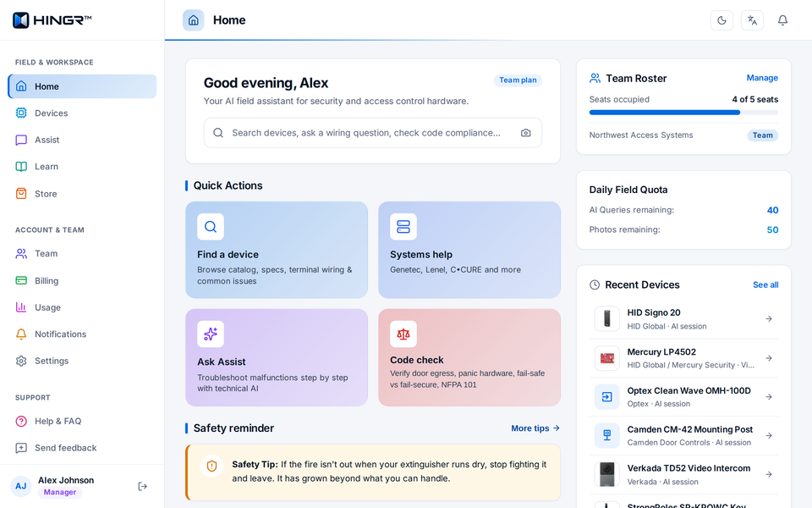Click the sparkle icon on Ask Assist
The height and width of the screenshot is (508, 812).
point(211,334)
